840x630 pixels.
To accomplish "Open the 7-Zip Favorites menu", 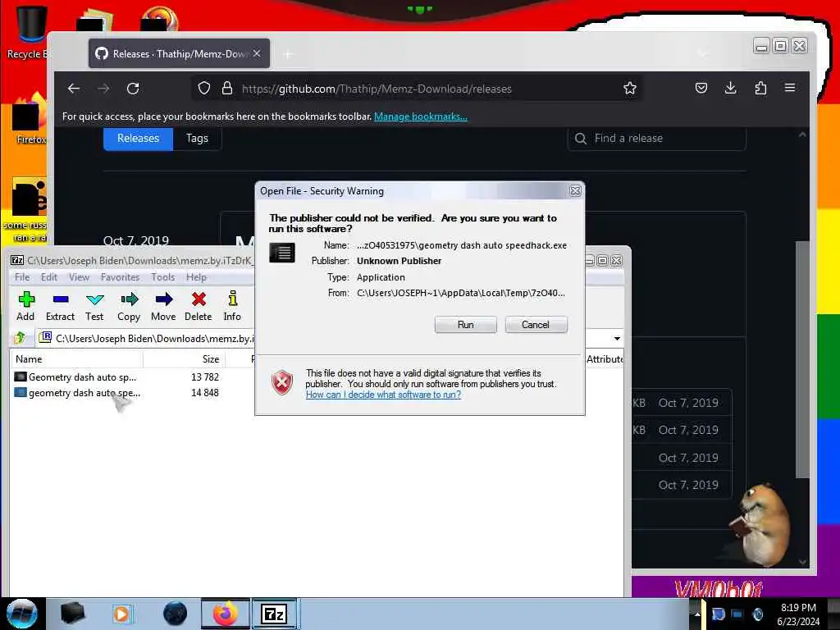I will (120, 277).
